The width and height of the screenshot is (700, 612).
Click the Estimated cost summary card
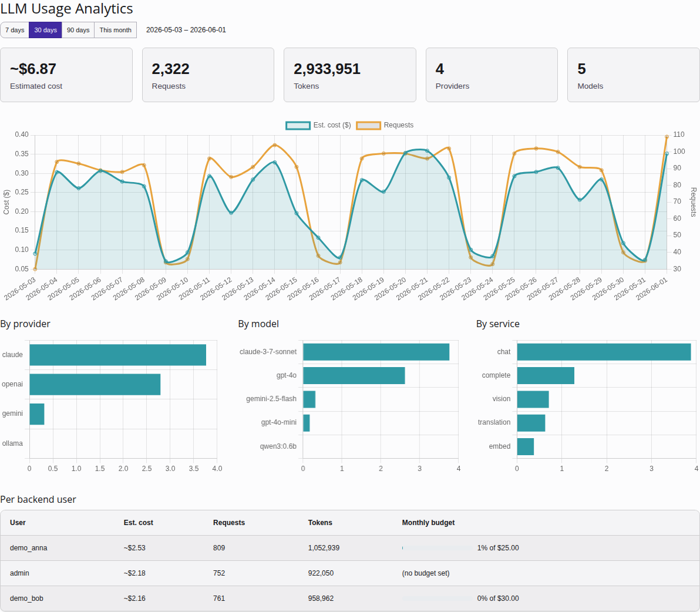[x=66, y=75]
